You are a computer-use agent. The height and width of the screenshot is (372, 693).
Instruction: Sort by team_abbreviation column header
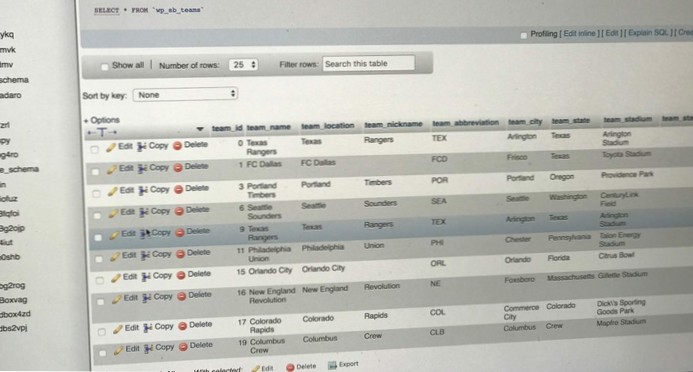(465, 123)
